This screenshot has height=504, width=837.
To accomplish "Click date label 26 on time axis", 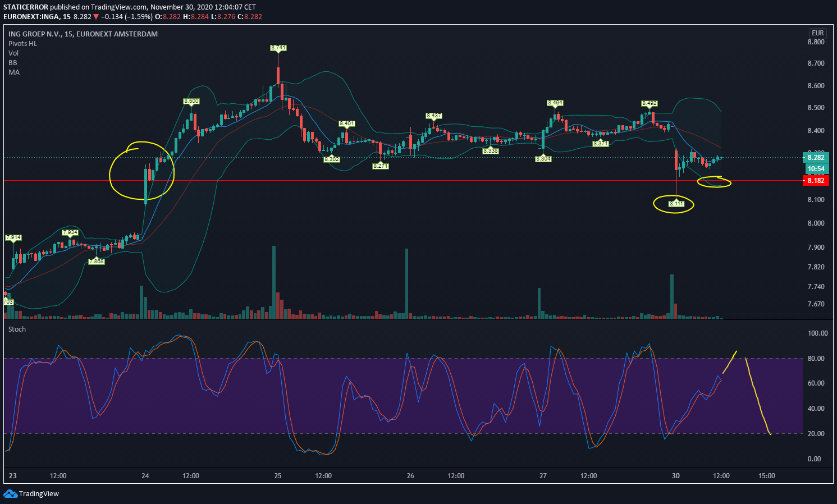I will coord(410,476).
